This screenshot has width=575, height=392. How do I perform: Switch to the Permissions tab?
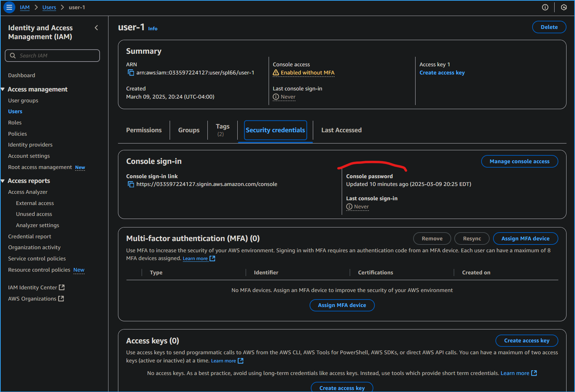coord(144,130)
